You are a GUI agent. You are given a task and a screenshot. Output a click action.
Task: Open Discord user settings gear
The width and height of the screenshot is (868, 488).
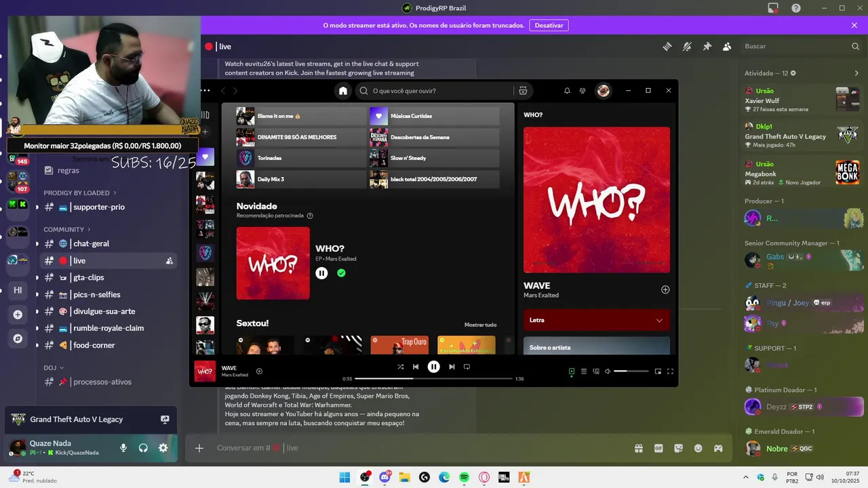[163, 448]
